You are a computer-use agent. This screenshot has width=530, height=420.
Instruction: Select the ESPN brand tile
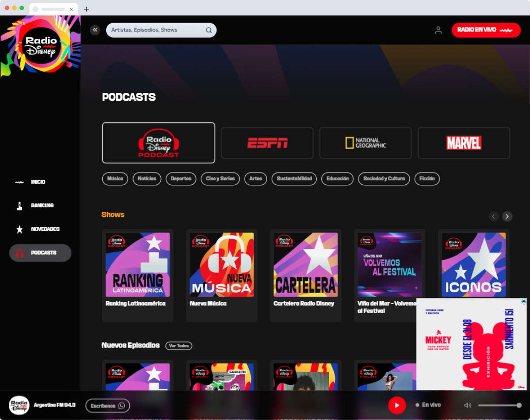pyautogui.click(x=267, y=143)
